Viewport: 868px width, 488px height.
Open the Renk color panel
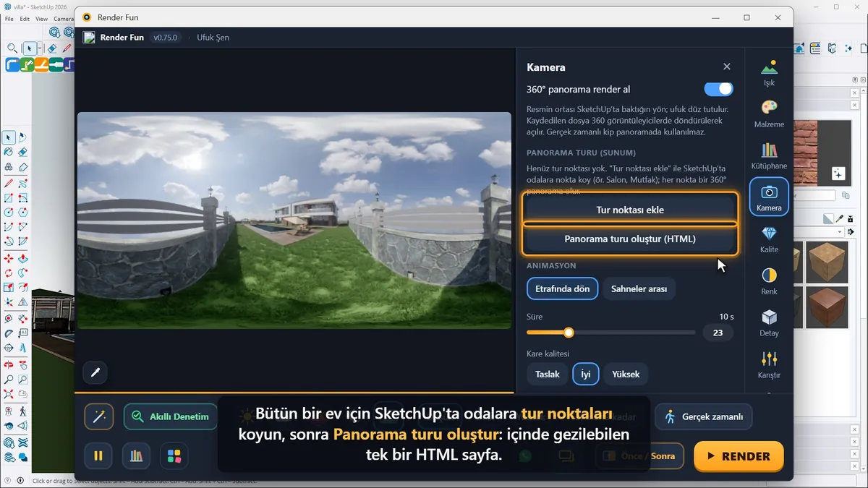[x=769, y=281]
